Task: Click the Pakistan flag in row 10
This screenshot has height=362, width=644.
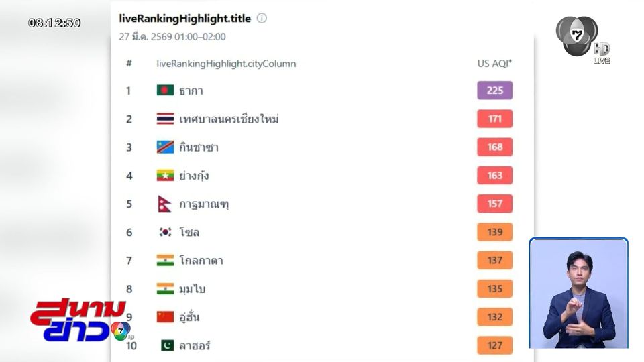Action: (167, 345)
